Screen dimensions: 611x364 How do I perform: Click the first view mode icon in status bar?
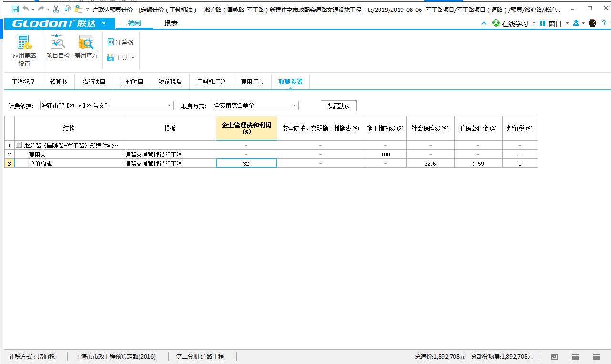(554, 356)
